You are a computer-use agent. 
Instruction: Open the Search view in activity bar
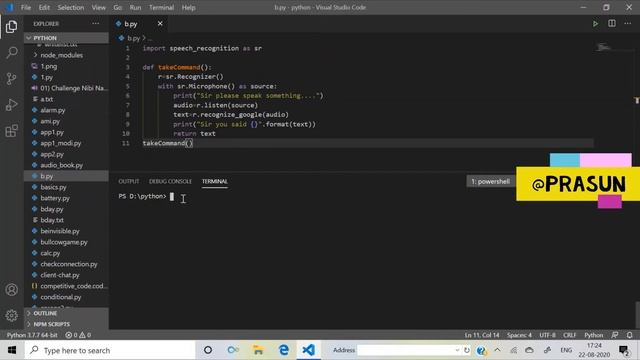coord(11,52)
